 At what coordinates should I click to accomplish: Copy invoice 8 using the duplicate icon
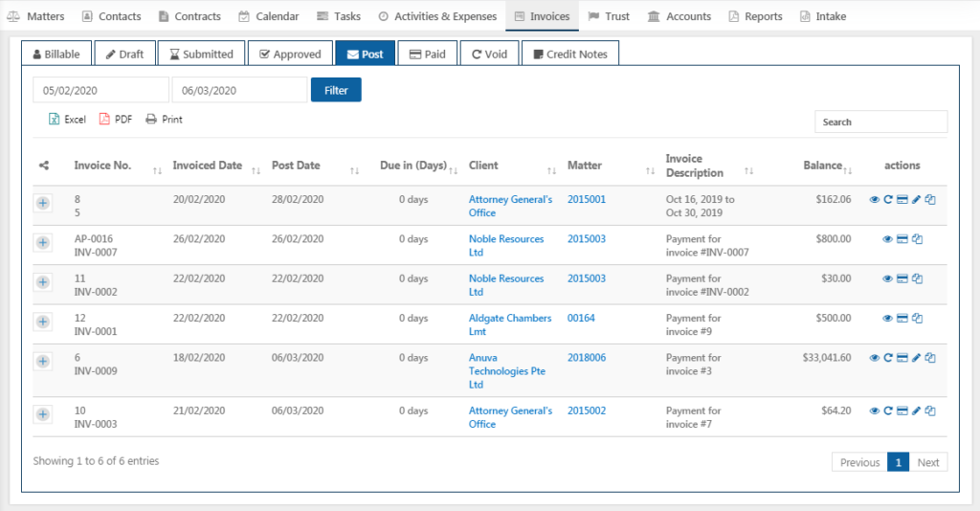(930, 200)
